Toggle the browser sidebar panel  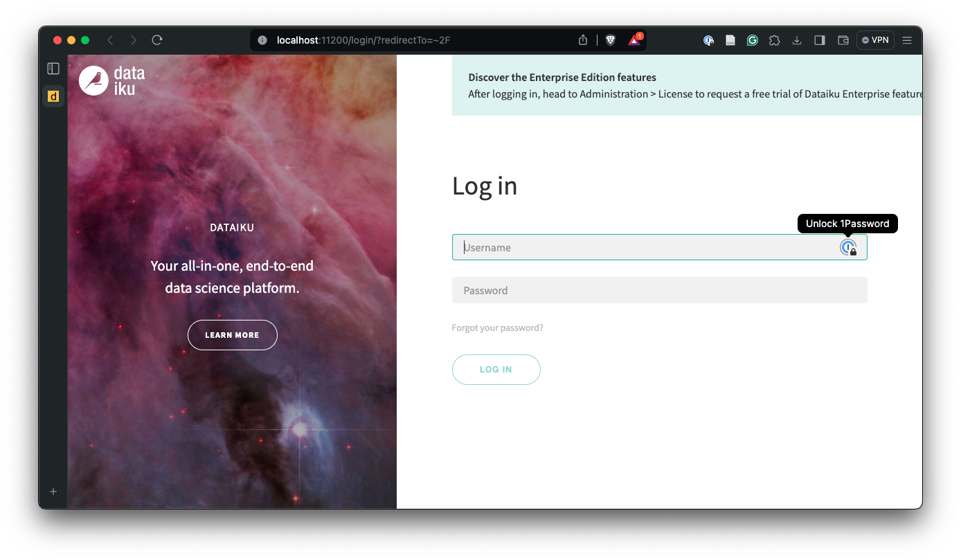tap(820, 40)
